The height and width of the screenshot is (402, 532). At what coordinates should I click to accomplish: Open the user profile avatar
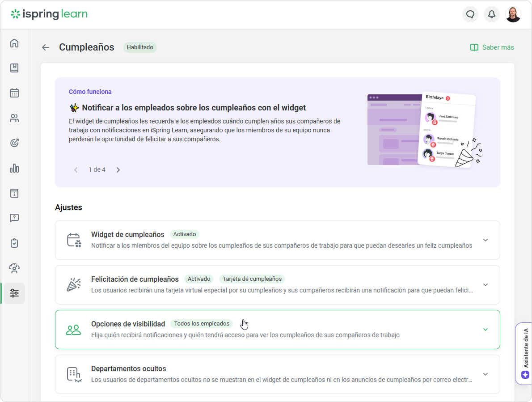click(x=513, y=14)
